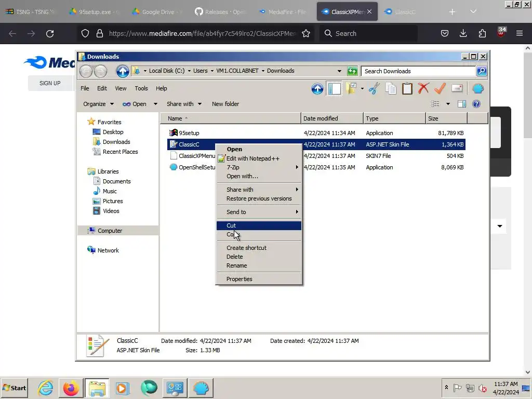The image size is (532, 399).
Task: Choose Rename from the context menu
Action: (x=259, y=265)
